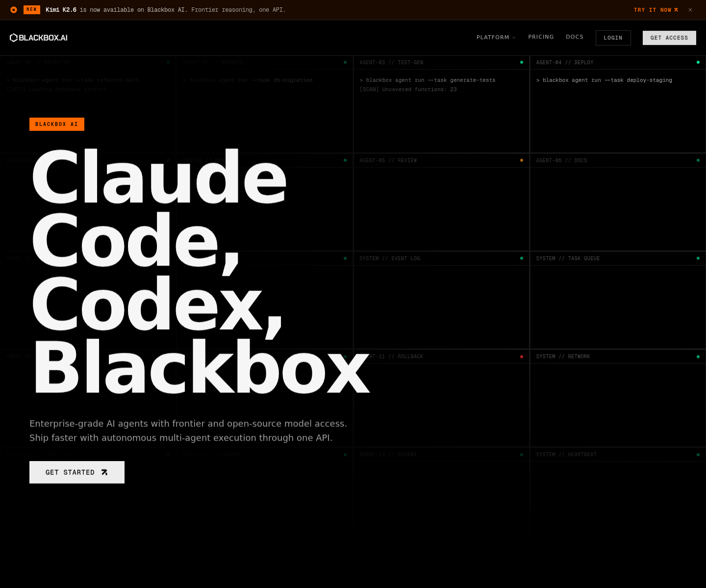
Task: Click the arrow icon in Get Started button
Action: point(104,472)
